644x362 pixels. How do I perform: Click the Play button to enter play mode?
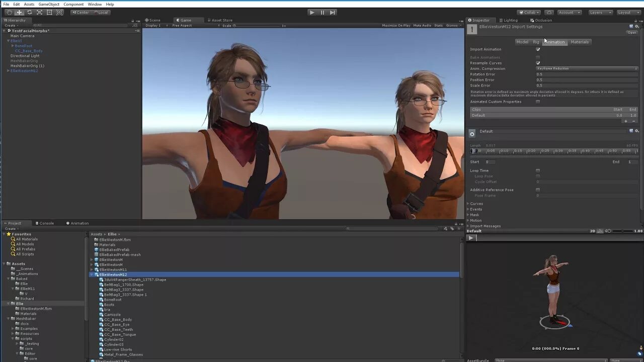coord(312,12)
